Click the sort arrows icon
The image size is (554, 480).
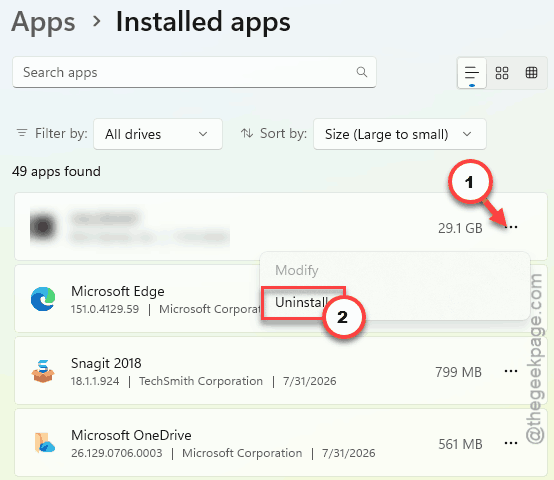[x=247, y=133]
